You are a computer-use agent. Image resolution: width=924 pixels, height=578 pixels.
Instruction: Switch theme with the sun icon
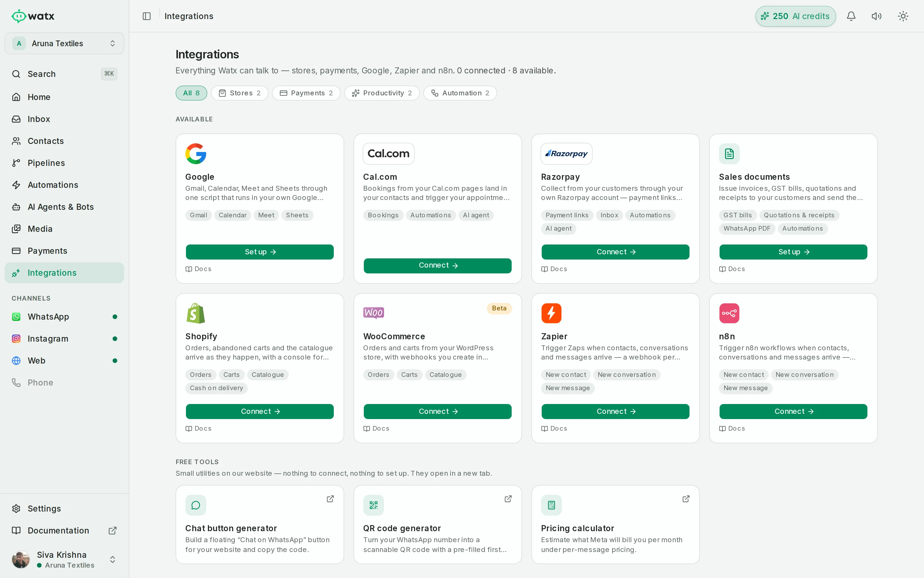[903, 16]
